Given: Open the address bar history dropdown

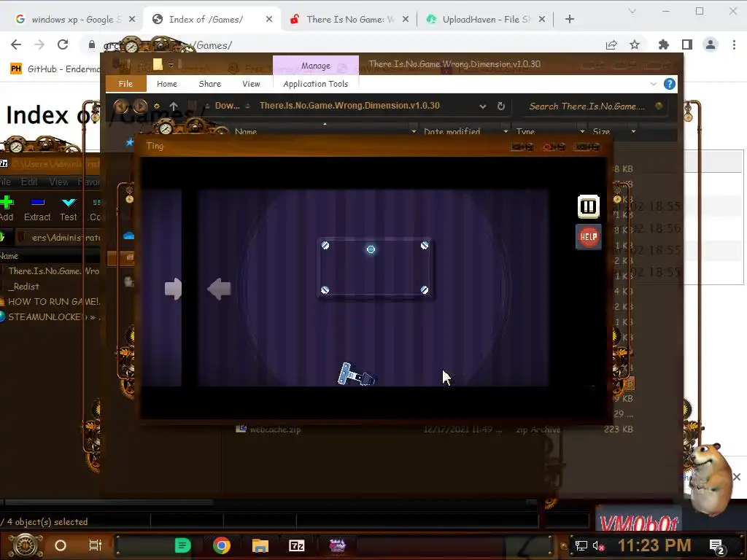Looking at the screenshot, I should click(483, 106).
